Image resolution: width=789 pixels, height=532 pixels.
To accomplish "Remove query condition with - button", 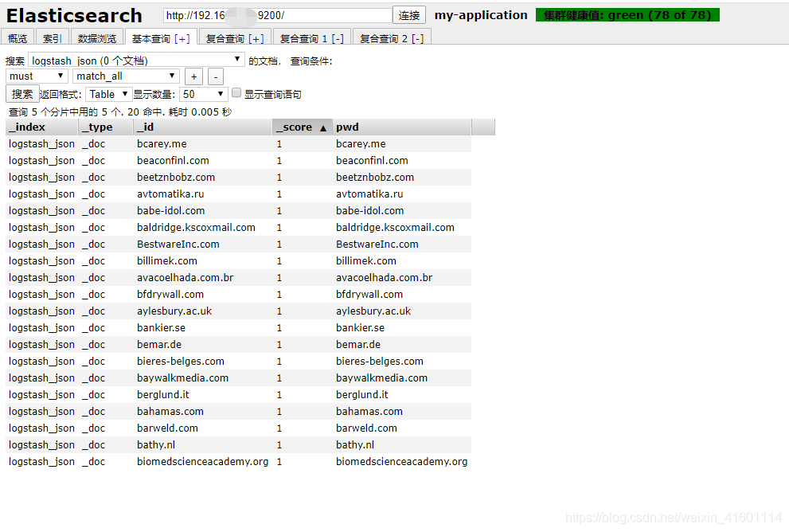I will click(216, 76).
